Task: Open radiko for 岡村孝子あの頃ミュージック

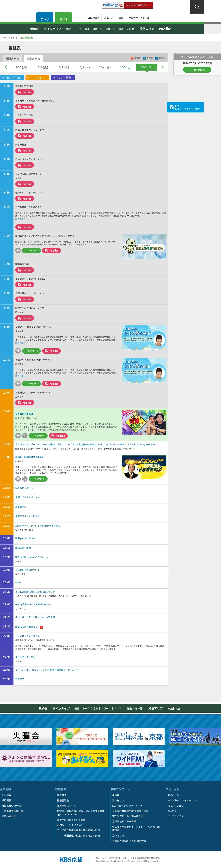Action: (24, 318)
